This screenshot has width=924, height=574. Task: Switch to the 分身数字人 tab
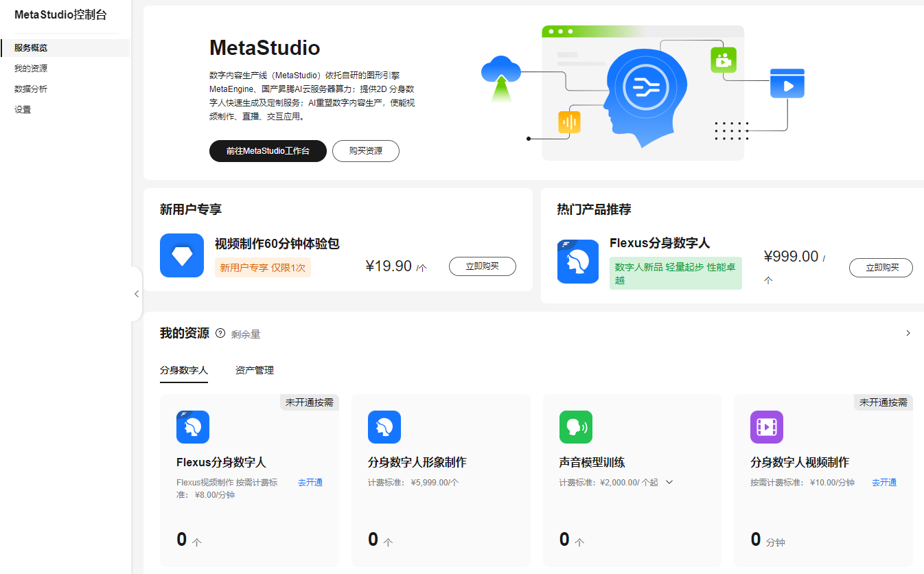tap(184, 371)
